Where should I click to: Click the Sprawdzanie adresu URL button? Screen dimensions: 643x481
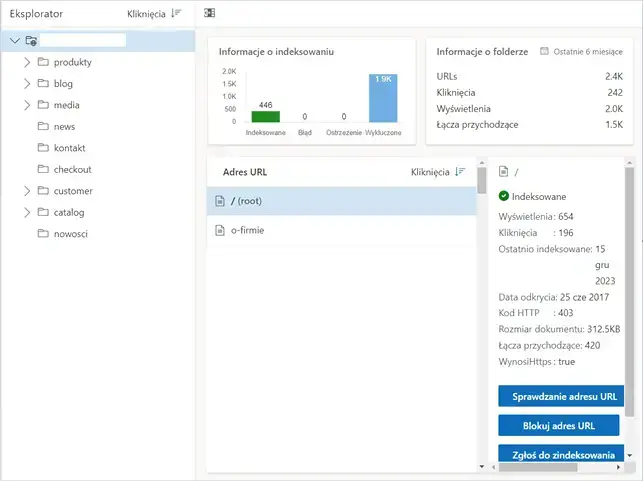(x=560, y=396)
